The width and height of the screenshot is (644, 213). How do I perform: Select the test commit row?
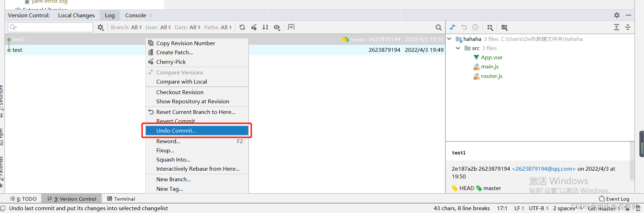pos(225,50)
